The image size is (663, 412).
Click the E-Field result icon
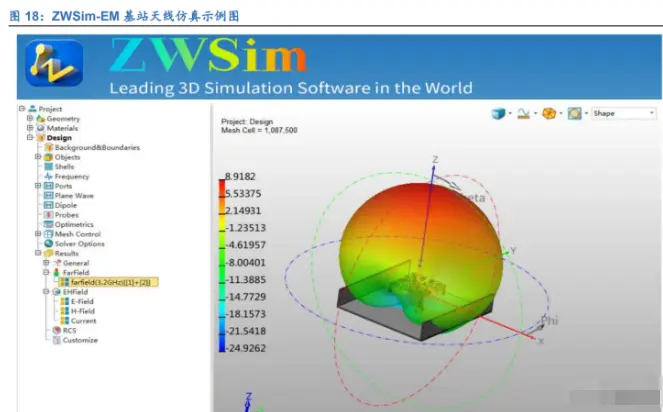(x=65, y=301)
